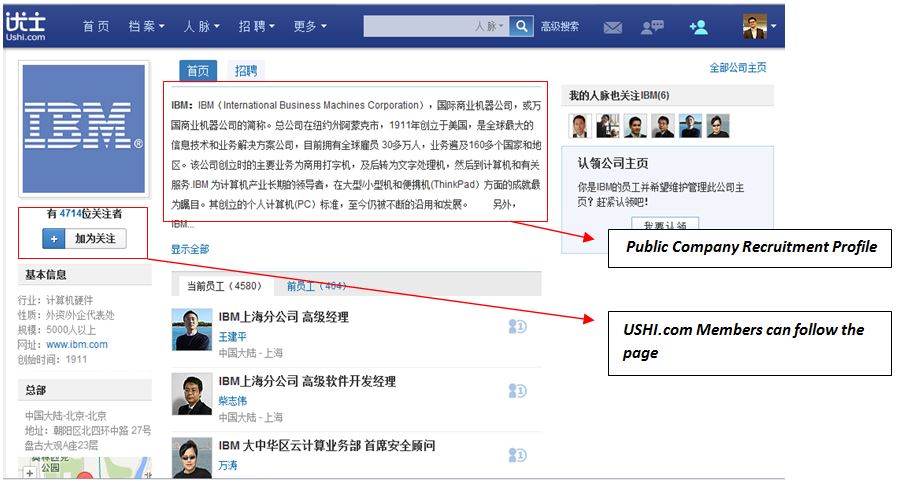Screen dimensions: 902x494
Task: Click 柴志伟's profile photo
Action: [x=192, y=394]
